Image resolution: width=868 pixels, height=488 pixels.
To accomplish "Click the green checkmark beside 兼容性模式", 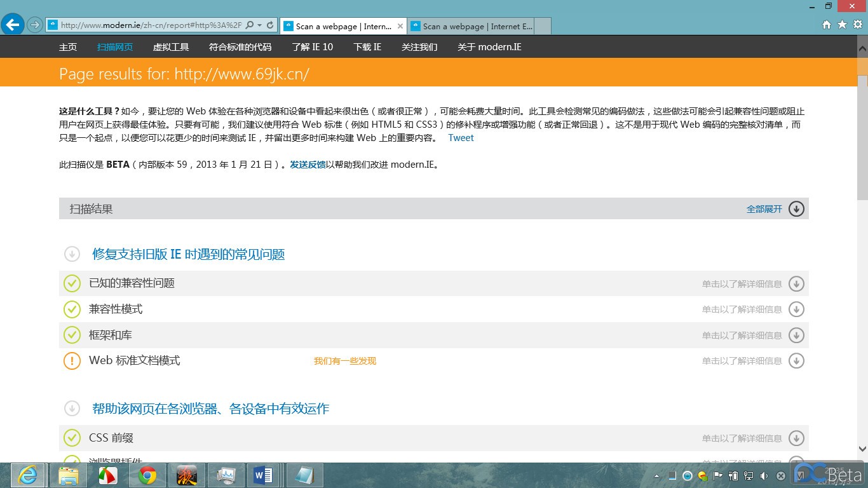I will 72,309.
